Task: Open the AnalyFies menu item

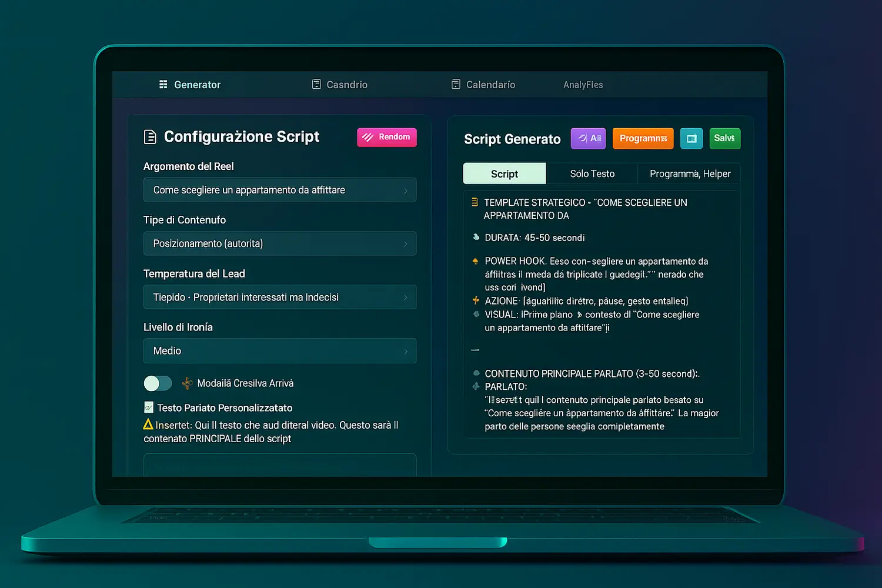Action: pyautogui.click(x=583, y=85)
